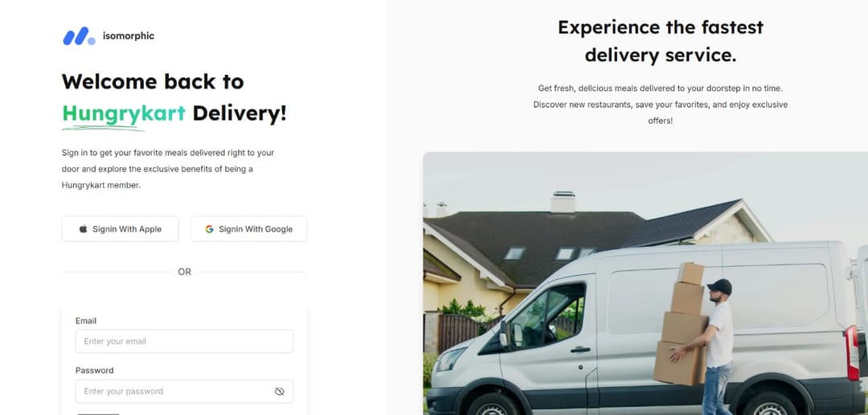Focus the Enter your email field
868x415 pixels.
(x=184, y=341)
